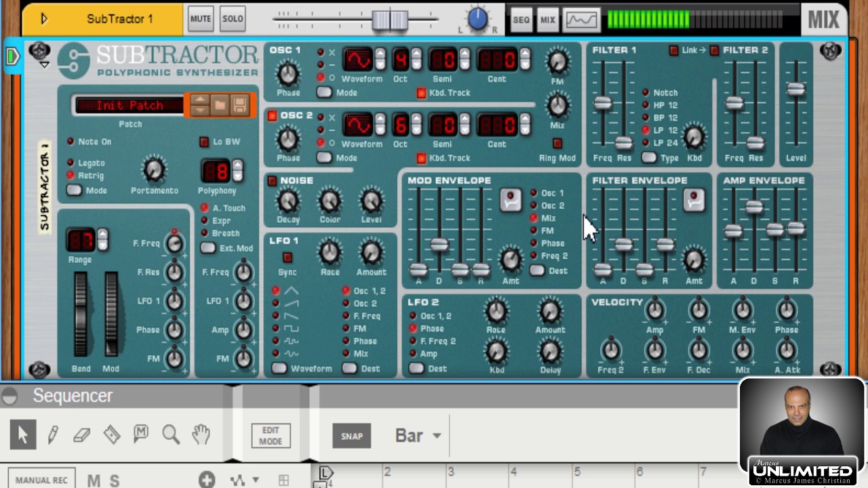868x488 pixels.
Task: Click the LFO 1 Amount knob
Action: 371,253
